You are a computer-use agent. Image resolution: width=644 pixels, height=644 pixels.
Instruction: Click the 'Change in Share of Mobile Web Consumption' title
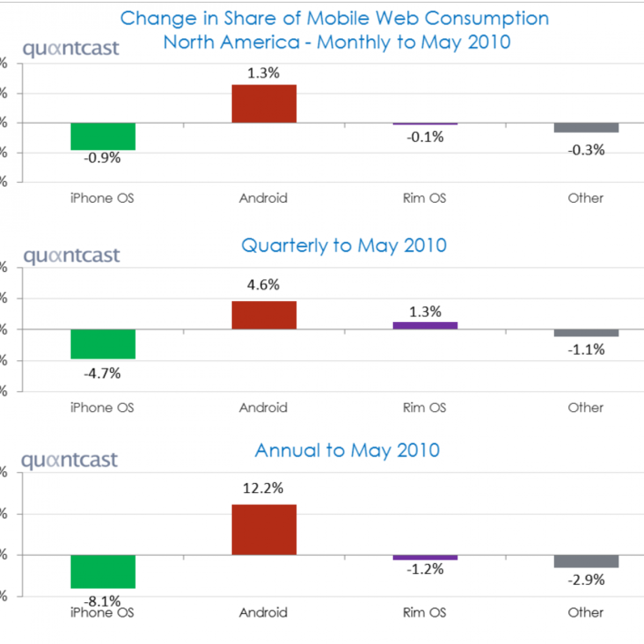click(x=334, y=18)
